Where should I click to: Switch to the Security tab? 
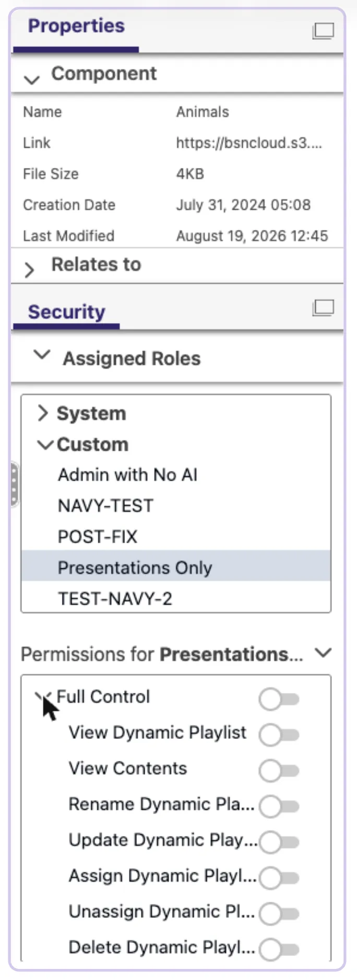[x=67, y=312]
